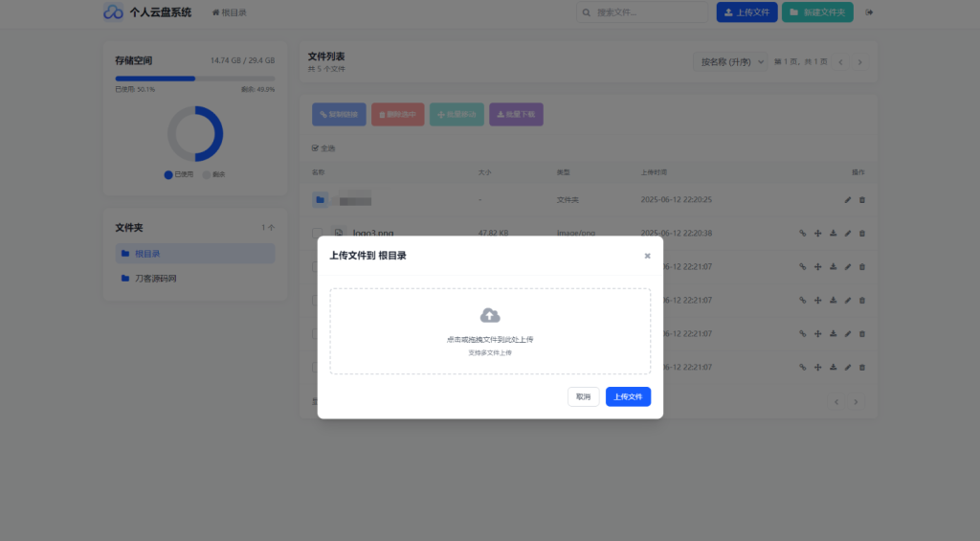The height and width of the screenshot is (541, 980).
Task: Click the image file icon beside logo3.png
Action: point(338,233)
